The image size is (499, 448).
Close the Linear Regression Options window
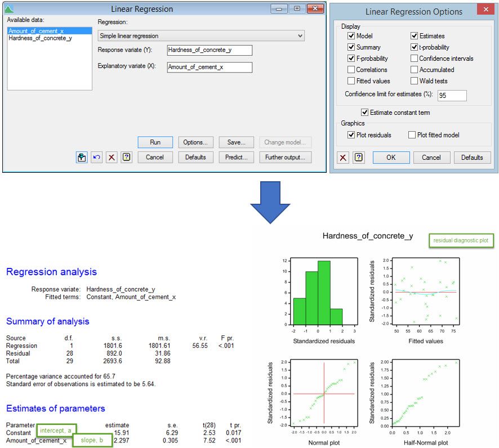click(484, 10)
